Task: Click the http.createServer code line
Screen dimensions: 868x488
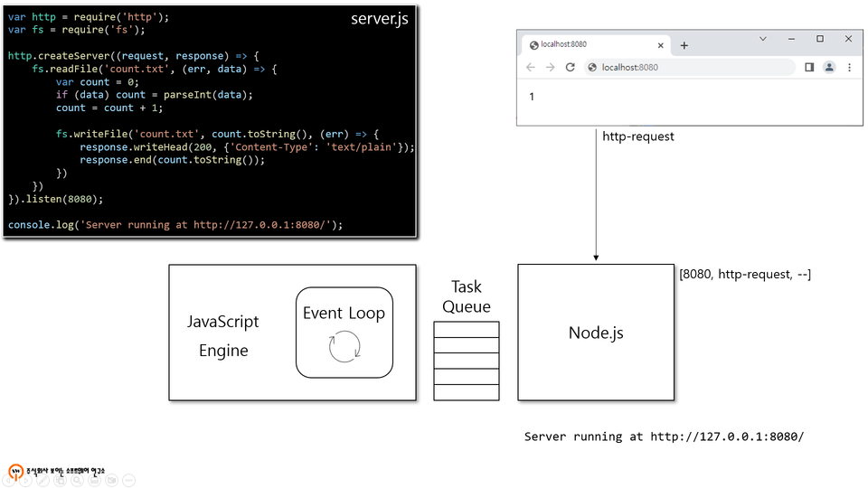Action: point(134,56)
